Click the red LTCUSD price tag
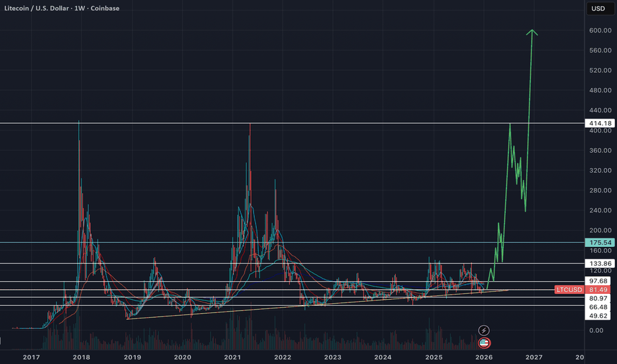 pyautogui.click(x=569, y=290)
